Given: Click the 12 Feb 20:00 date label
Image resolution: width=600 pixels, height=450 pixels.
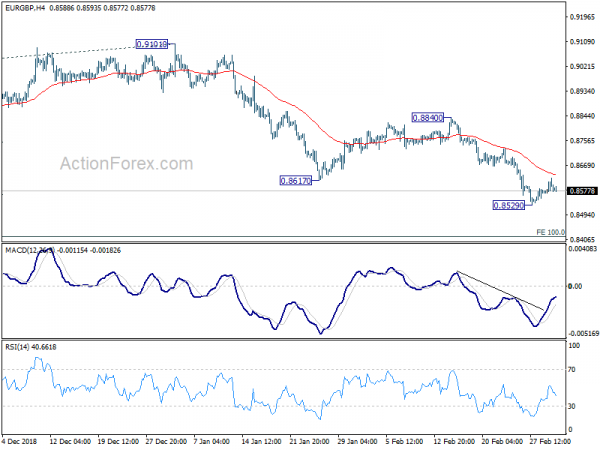Looking at the screenshot, I should click(454, 441).
